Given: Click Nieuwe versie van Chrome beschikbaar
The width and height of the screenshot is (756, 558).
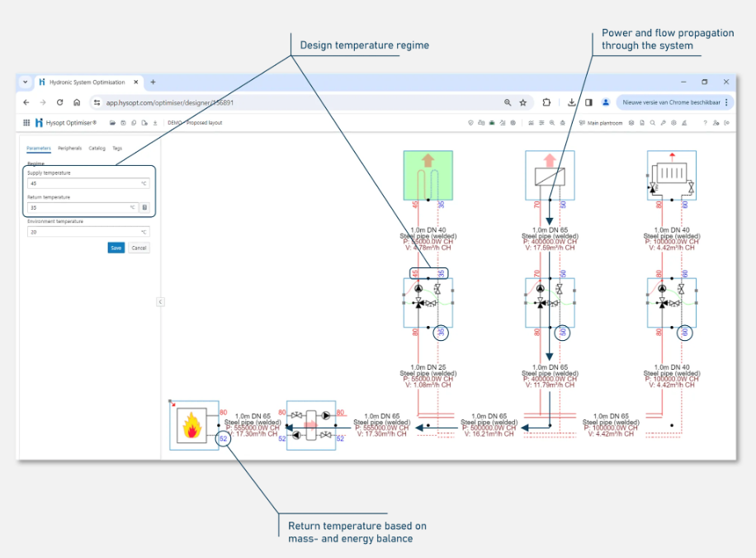Looking at the screenshot, I should [671, 102].
